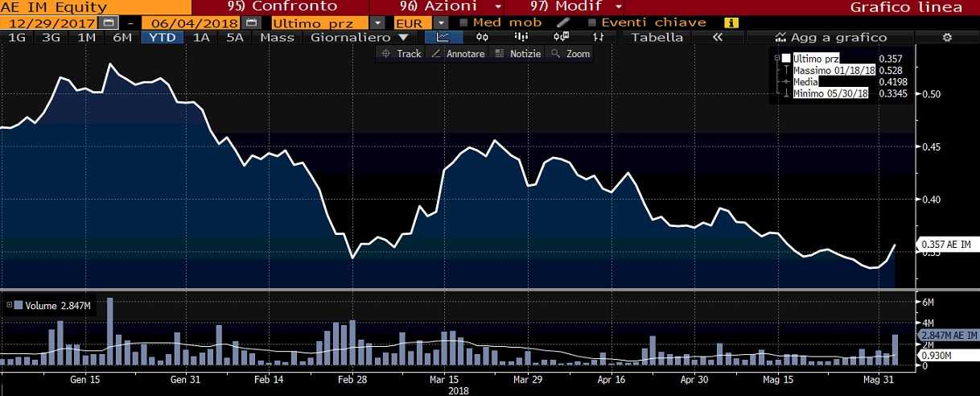Open the 96) Azioni dropdown menu
980x396 pixels.
click(x=450, y=6)
